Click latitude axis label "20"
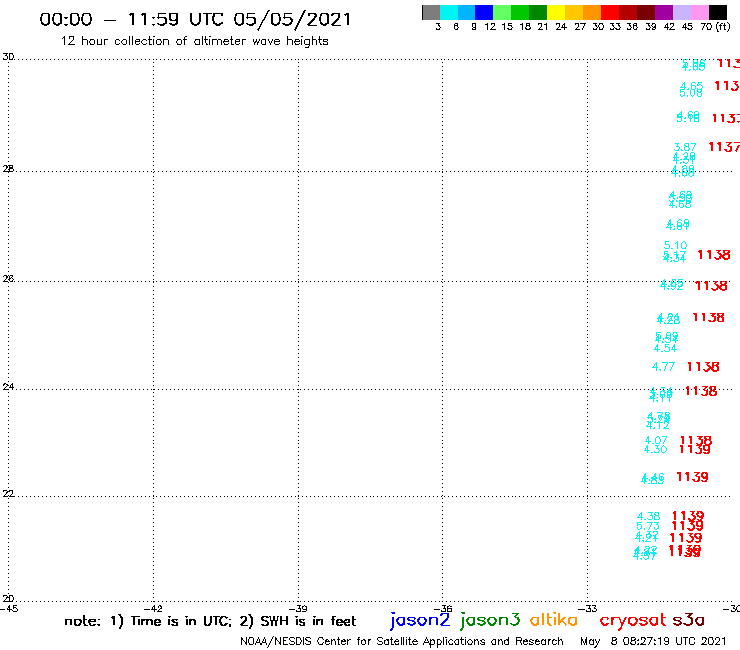 click(x=8, y=599)
